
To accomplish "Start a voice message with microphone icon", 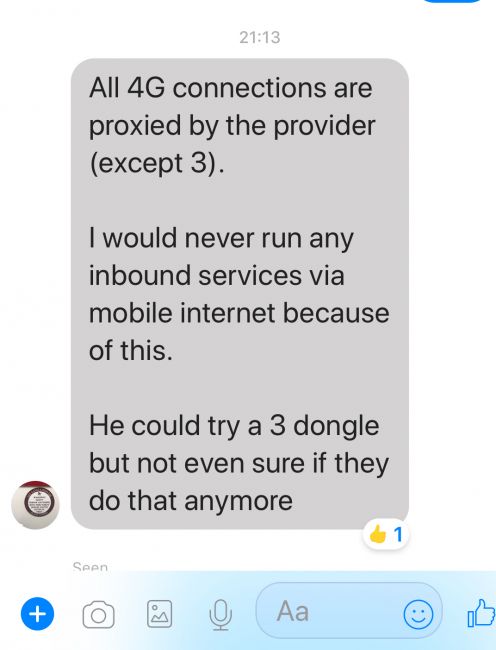I will tap(220, 615).
